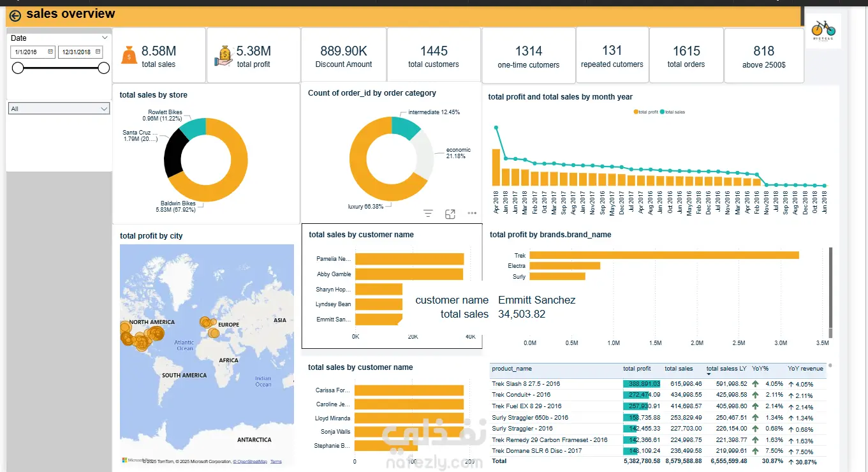Select the Trek bar in brand chart
Viewport: 868px width, 472px height.
point(664,255)
